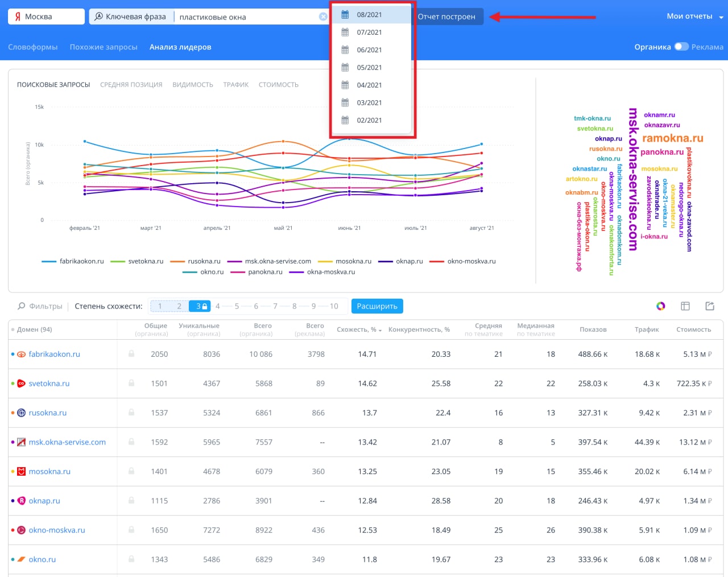The width and height of the screenshot is (728, 577).
Task: Click the lock icon in the rusokna.ru row
Action: (131, 413)
